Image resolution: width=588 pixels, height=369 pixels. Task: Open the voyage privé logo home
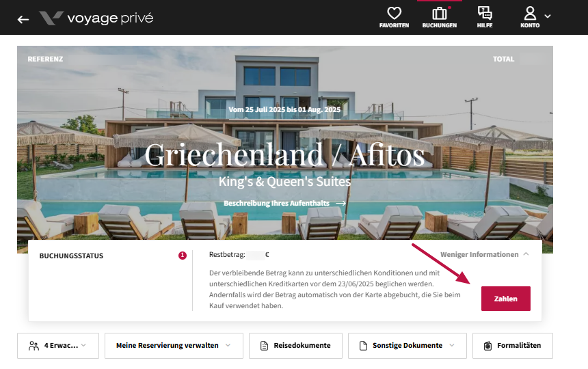tap(96, 18)
